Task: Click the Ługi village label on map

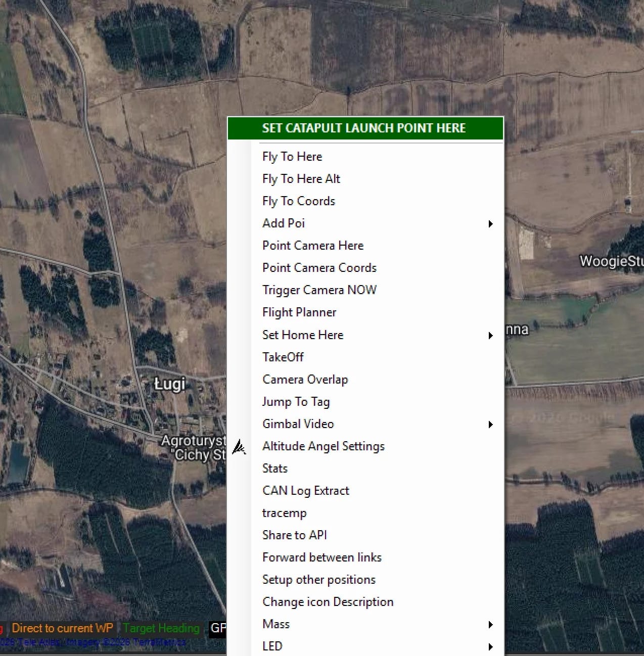Action: coord(170,385)
